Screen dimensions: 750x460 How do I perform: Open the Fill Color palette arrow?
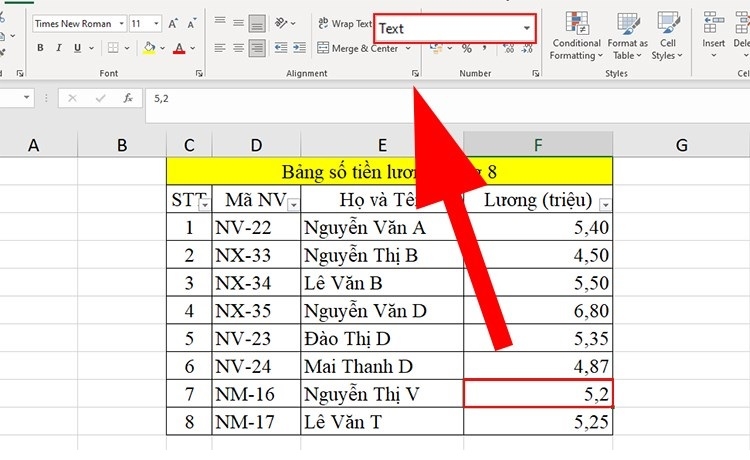163,48
